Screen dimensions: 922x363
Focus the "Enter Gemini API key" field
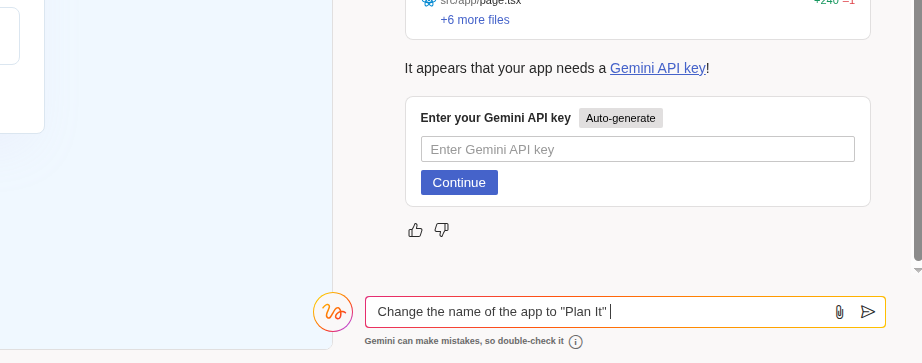click(x=637, y=149)
